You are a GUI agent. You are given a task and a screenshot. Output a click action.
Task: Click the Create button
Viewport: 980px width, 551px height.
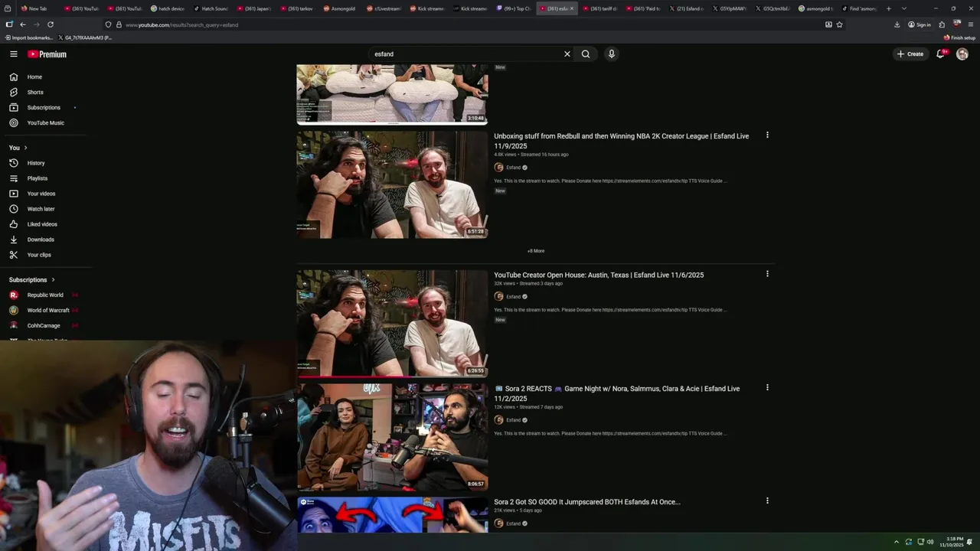click(x=910, y=54)
